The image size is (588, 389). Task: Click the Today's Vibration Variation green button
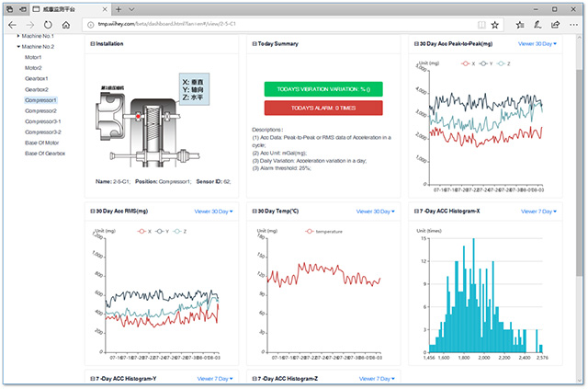point(323,89)
